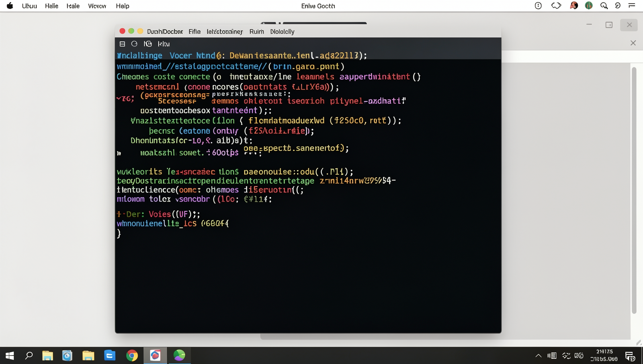Viewport: 643px width, 364px height.
Task: Open the Uhuu menu
Action: (29, 6)
